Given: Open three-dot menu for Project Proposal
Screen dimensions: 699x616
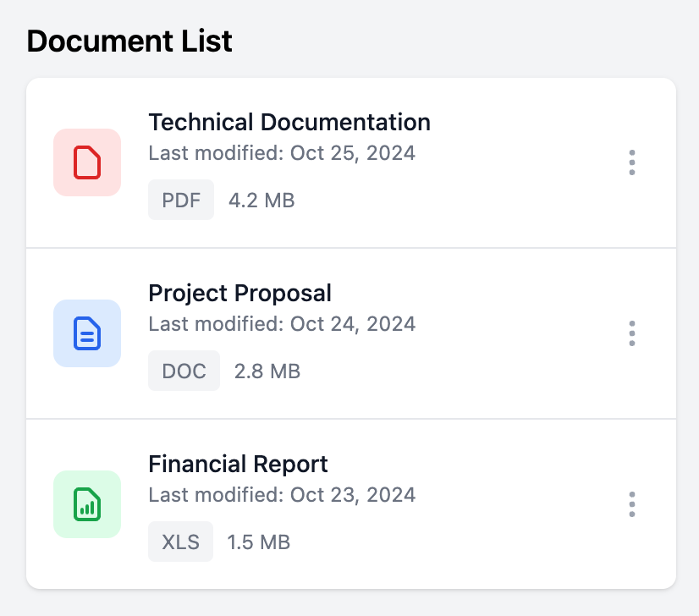Looking at the screenshot, I should 631,333.
